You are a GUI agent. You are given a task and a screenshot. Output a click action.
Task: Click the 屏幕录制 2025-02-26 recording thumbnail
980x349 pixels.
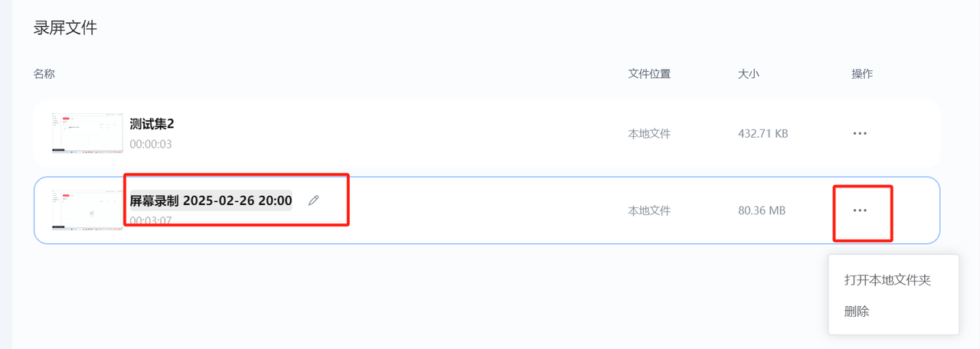tap(87, 210)
